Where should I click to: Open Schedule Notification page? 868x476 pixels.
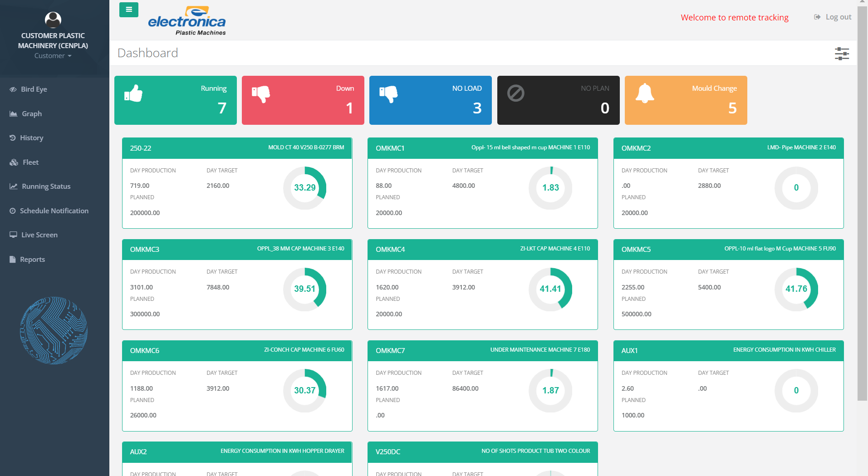(x=54, y=211)
